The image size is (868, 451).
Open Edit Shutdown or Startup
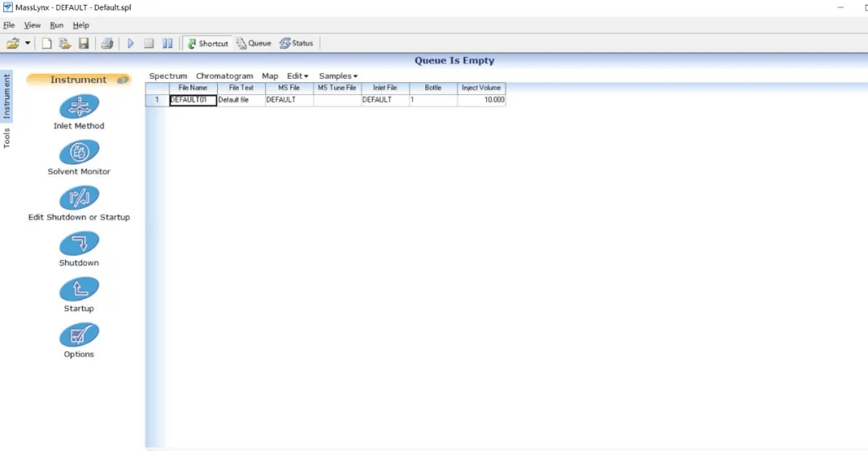click(79, 198)
